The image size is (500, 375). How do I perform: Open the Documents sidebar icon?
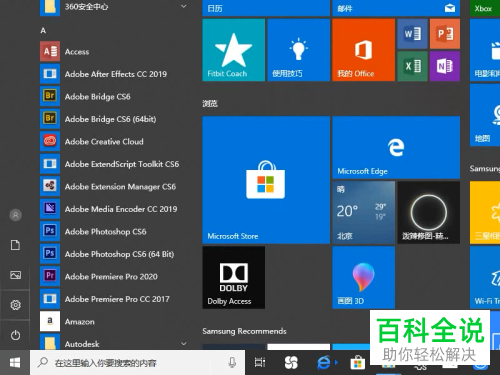pos(15,245)
